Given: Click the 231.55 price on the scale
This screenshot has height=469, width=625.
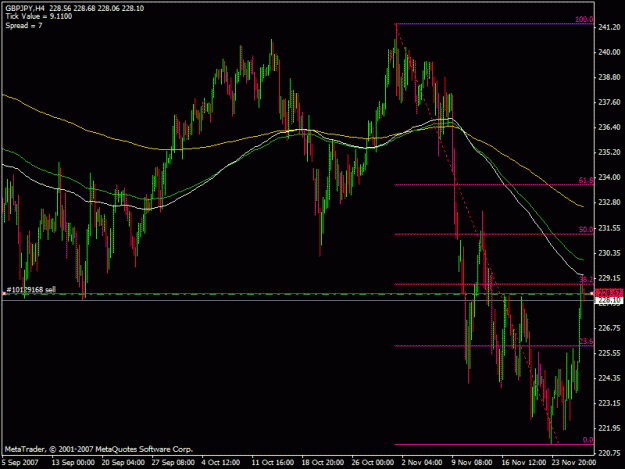Looking at the screenshot, I should pos(609,228).
